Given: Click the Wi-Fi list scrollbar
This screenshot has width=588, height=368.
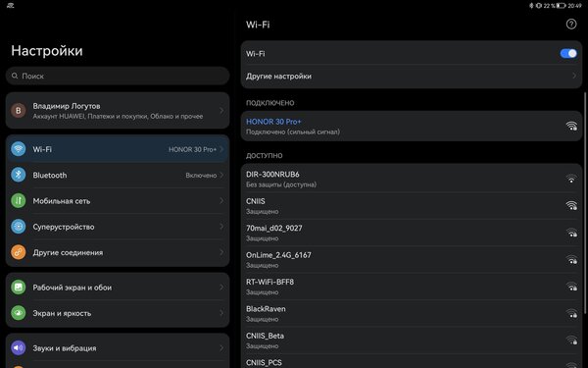Looking at the screenshot, I should pos(585,203).
